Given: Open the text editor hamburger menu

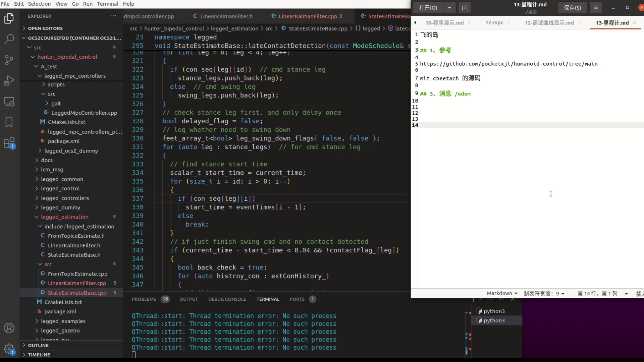Looking at the screenshot, I should (596, 7).
